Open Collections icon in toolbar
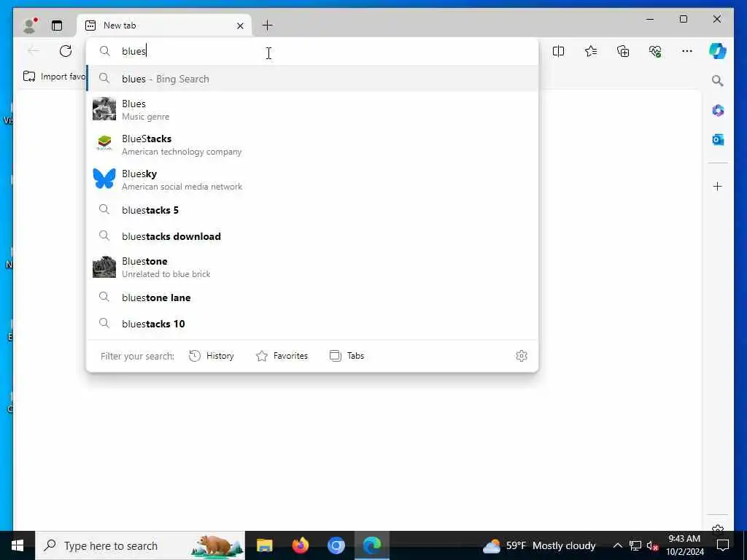 (623, 51)
